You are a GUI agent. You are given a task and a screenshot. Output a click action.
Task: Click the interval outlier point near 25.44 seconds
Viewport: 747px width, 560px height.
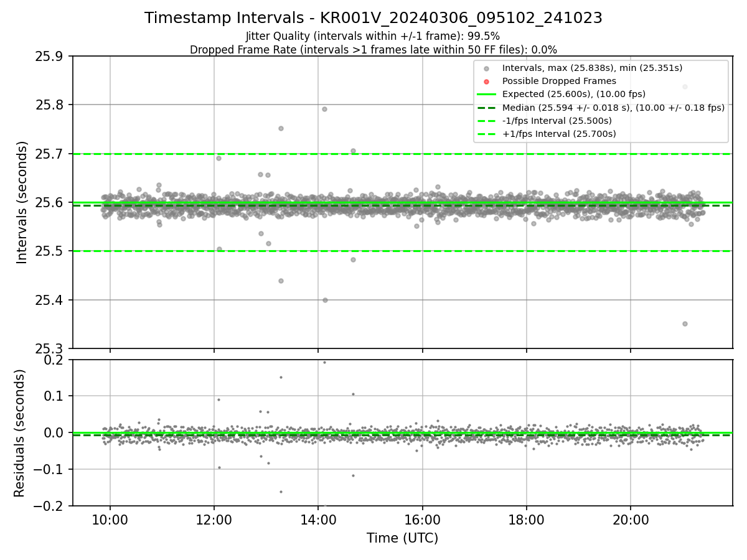[281, 281]
